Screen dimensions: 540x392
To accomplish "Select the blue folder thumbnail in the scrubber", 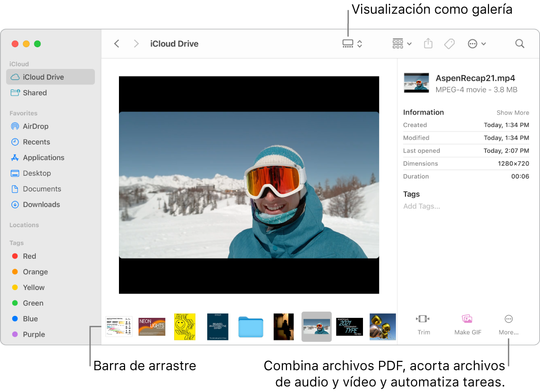I will 251,326.
